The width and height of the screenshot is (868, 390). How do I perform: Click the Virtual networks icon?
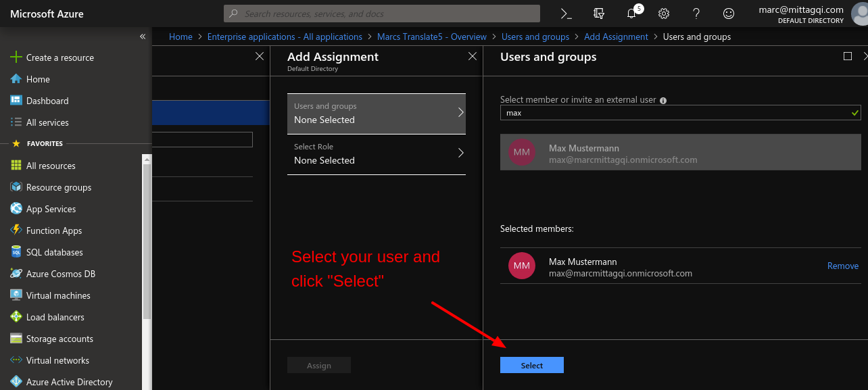click(16, 360)
